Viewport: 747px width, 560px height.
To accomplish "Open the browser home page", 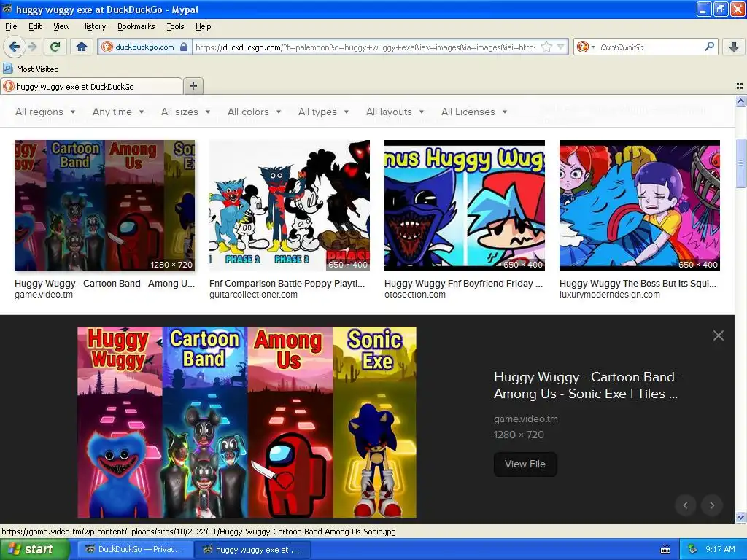I will click(x=82, y=47).
